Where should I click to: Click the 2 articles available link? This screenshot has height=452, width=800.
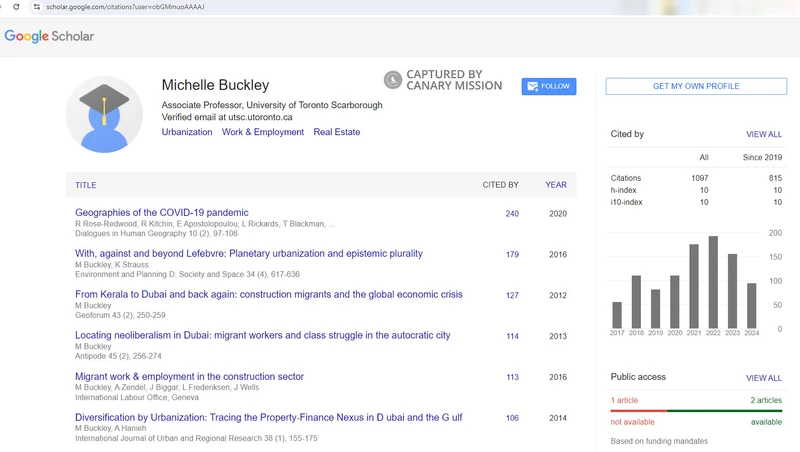click(766, 400)
